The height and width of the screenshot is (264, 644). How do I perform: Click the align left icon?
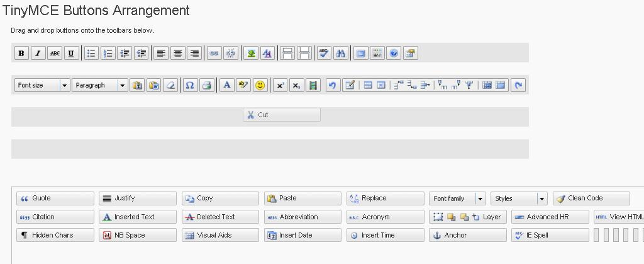[161, 54]
